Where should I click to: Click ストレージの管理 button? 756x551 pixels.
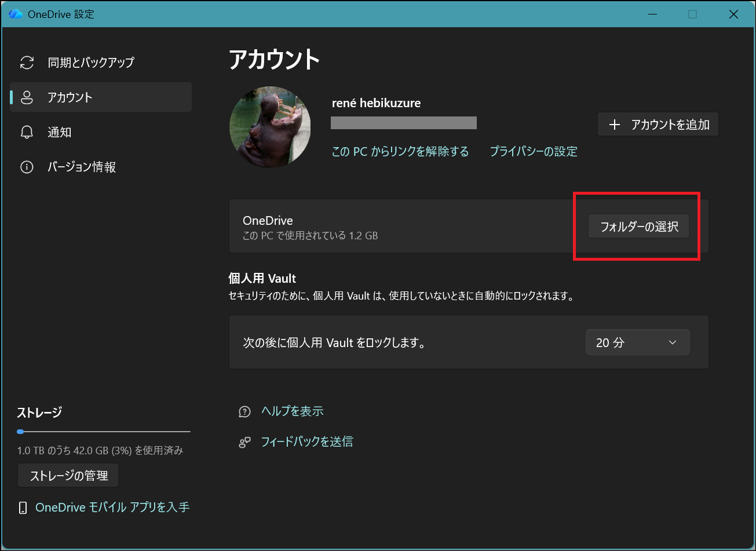68,476
